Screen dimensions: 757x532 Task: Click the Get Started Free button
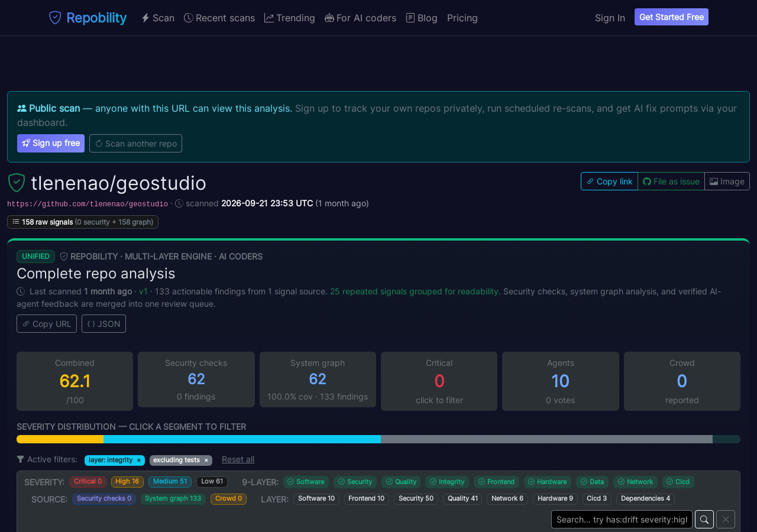click(x=671, y=17)
